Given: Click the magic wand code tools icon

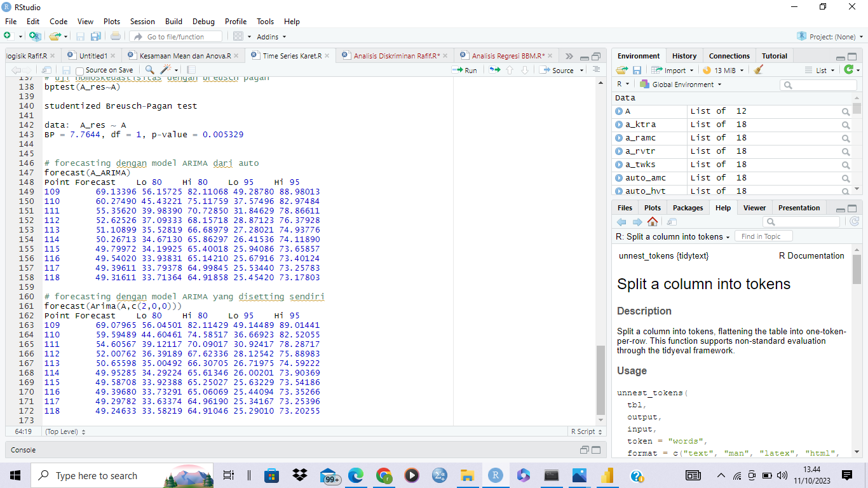Looking at the screenshot, I should pos(166,70).
